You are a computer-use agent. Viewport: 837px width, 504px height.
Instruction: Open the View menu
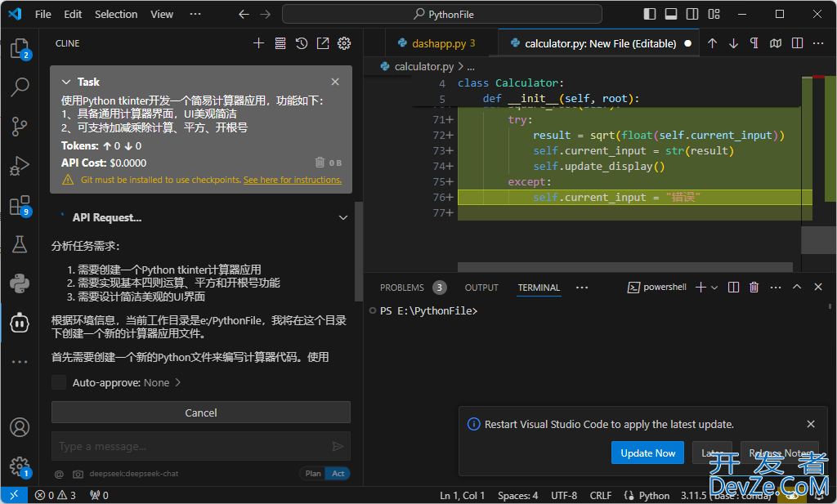(162, 15)
